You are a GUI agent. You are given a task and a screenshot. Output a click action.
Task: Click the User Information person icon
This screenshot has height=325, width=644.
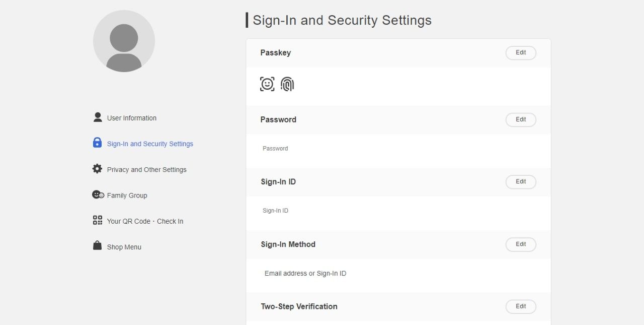(x=98, y=117)
